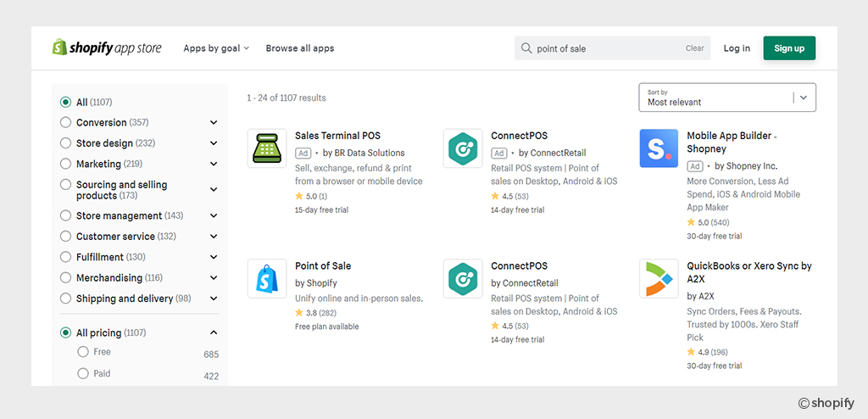Select the Marketing radio button

click(x=65, y=164)
